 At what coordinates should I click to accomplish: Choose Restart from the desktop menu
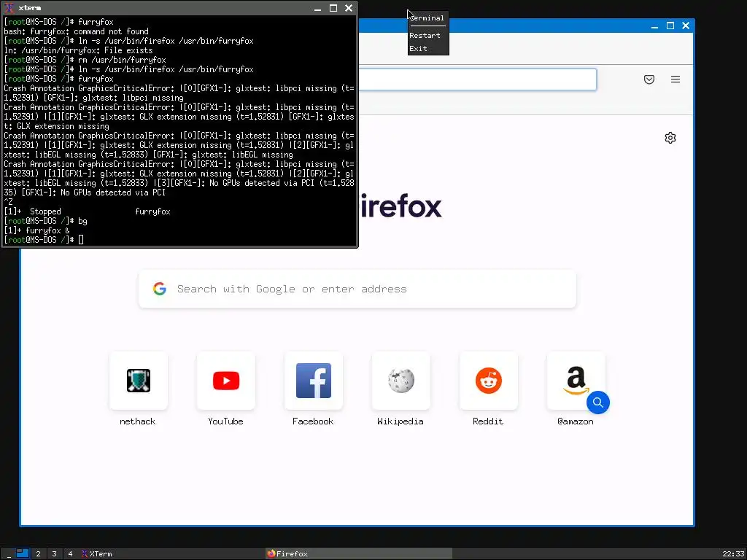(427, 35)
